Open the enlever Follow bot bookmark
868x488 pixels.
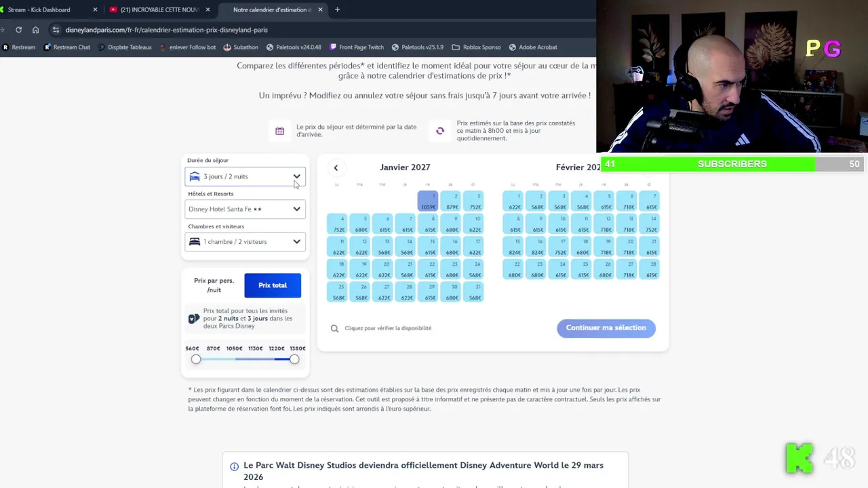click(x=187, y=47)
